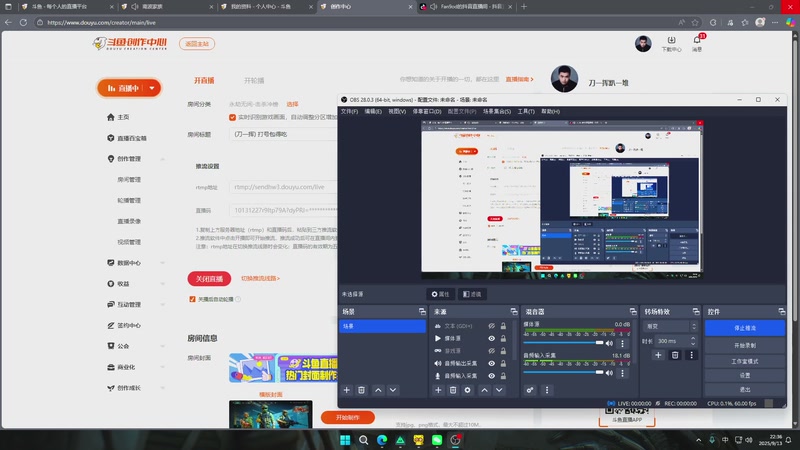The width and height of the screenshot is (800, 450).
Task: Uncheck real-time game recognition checkbox
Action: [x=233, y=117]
